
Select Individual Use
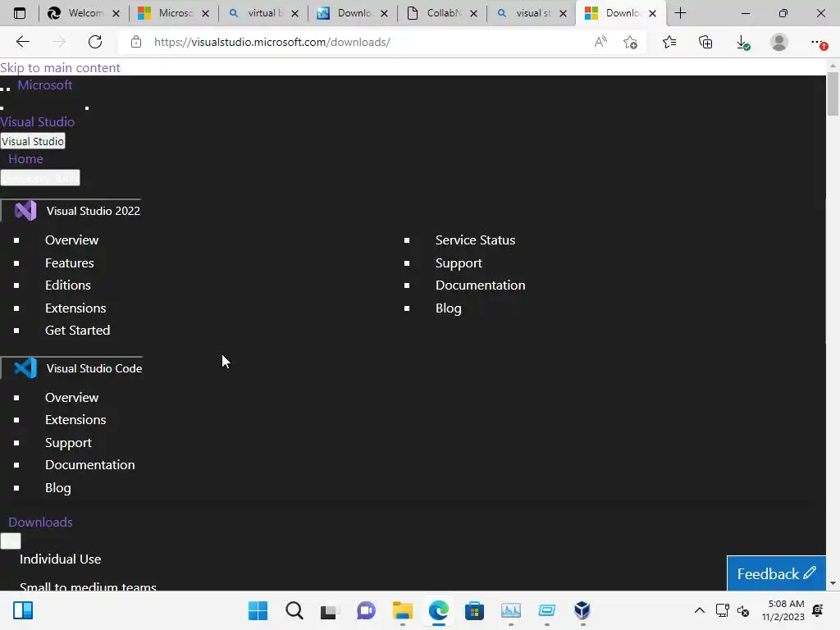pyautogui.click(x=61, y=559)
